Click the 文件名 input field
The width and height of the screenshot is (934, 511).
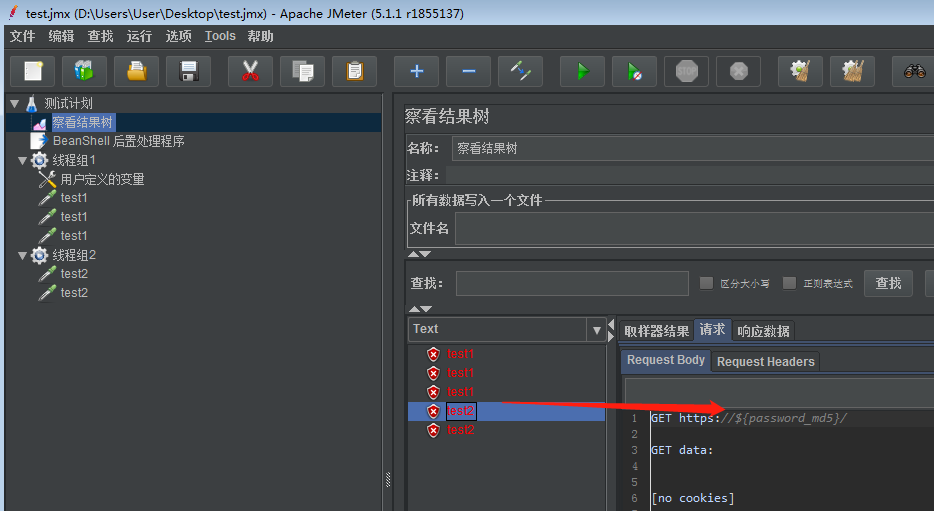pos(695,229)
